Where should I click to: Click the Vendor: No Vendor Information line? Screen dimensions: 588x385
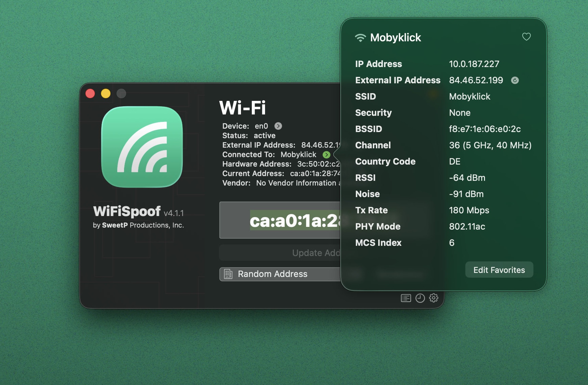(x=281, y=183)
